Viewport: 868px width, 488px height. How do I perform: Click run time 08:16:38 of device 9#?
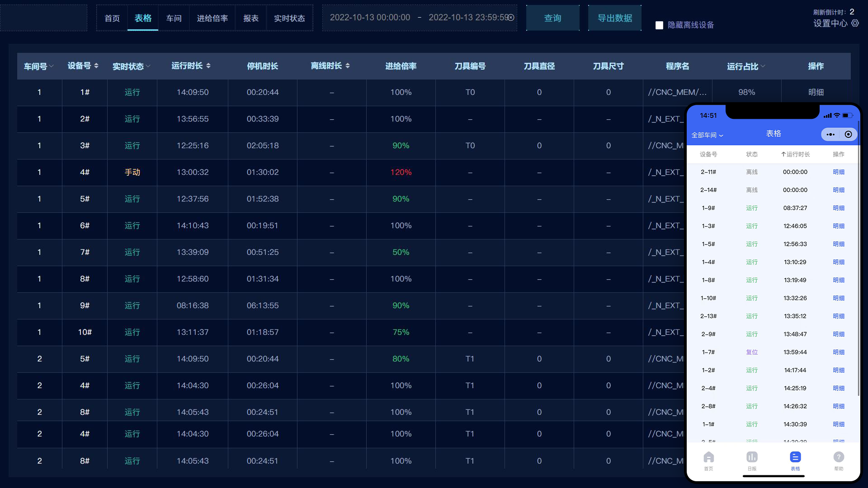[193, 306]
